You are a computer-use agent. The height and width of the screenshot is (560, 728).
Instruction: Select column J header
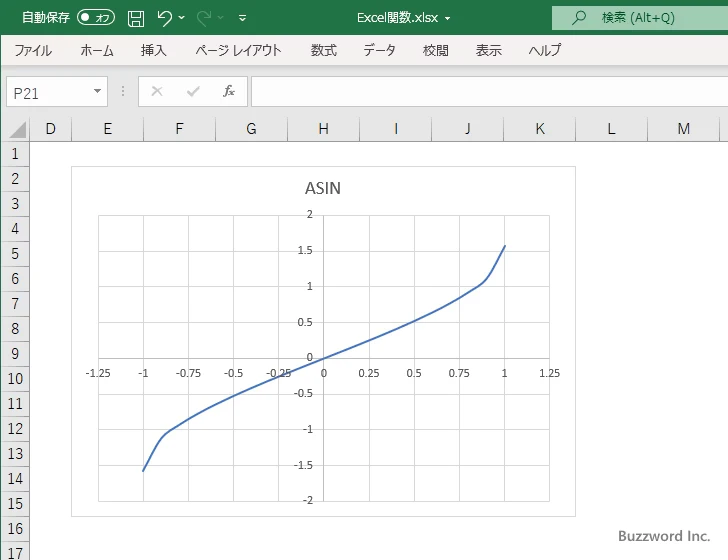coord(468,129)
